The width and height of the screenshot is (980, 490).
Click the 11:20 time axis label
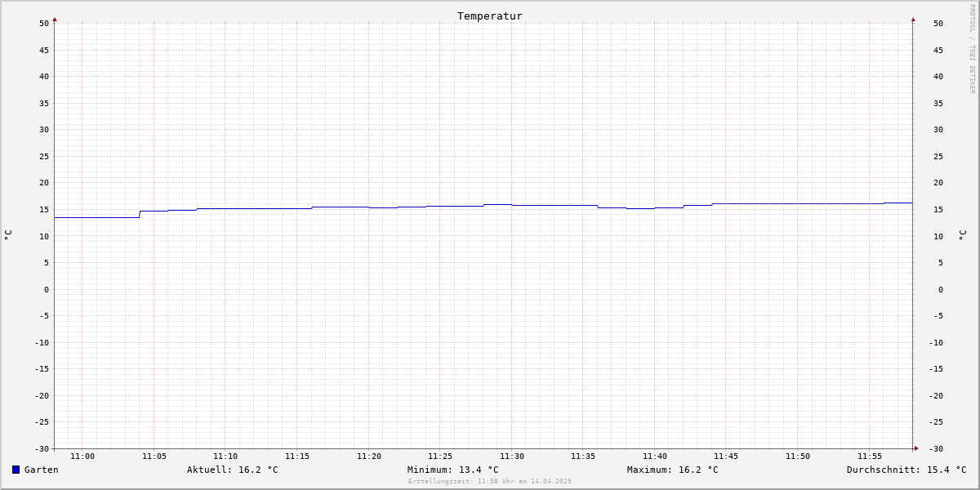pyautogui.click(x=369, y=457)
